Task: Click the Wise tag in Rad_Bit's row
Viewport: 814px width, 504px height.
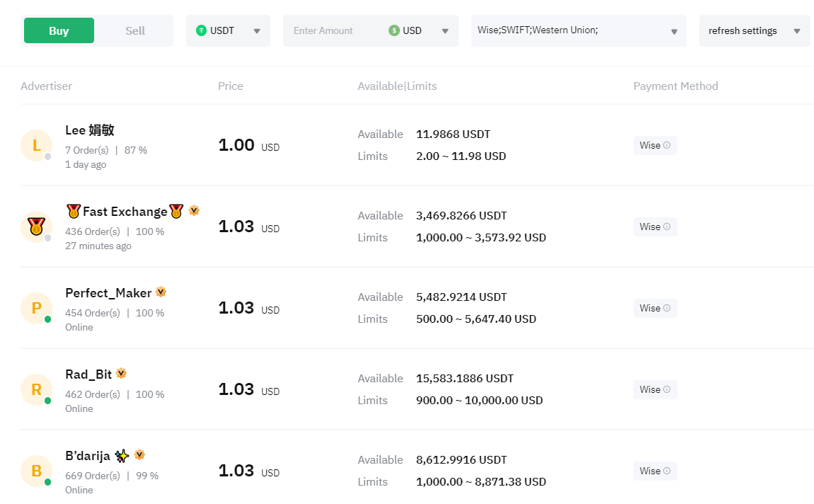Action: 650,389
